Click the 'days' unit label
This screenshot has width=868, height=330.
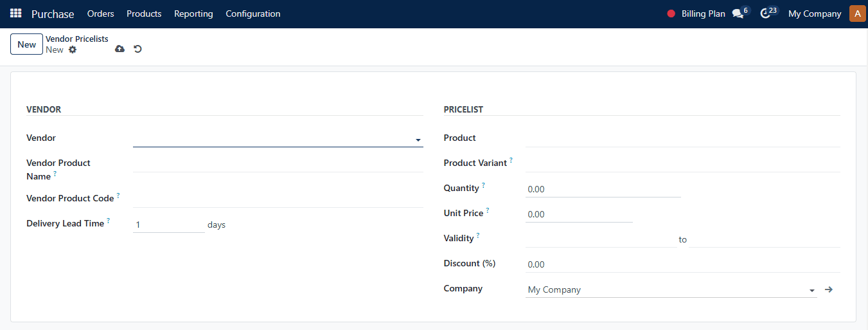(217, 225)
